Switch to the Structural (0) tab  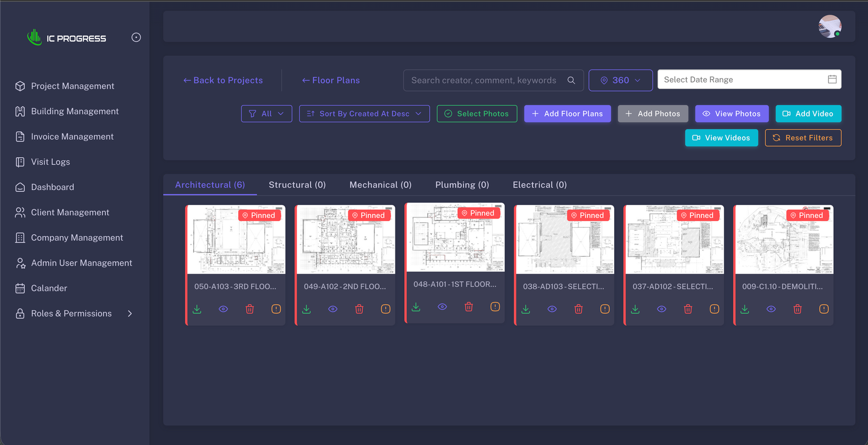click(297, 185)
